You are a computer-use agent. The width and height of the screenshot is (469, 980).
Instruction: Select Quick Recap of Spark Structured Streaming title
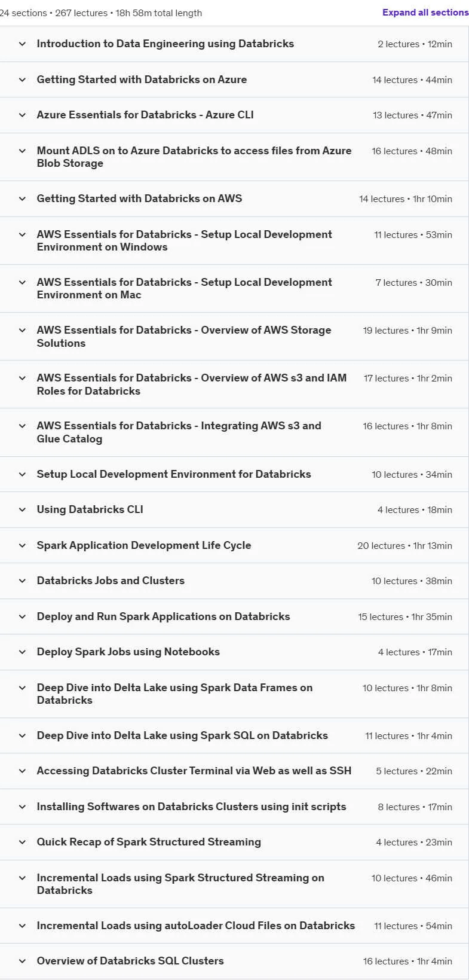coord(149,842)
